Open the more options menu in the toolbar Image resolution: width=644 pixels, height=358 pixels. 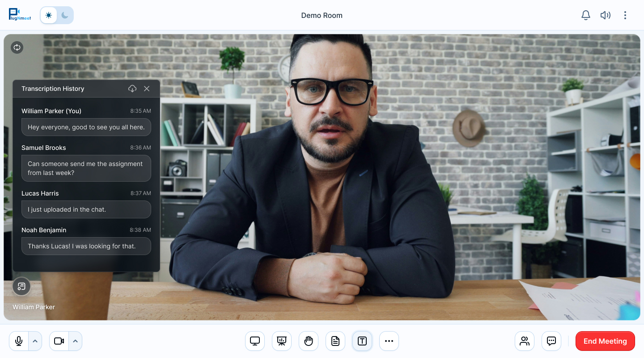[x=389, y=341]
